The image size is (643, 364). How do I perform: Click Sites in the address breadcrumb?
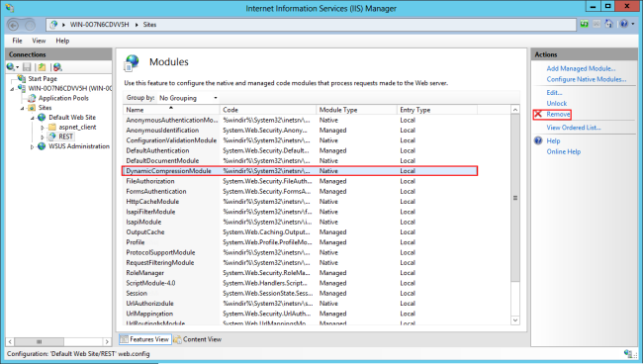[149, 25]
